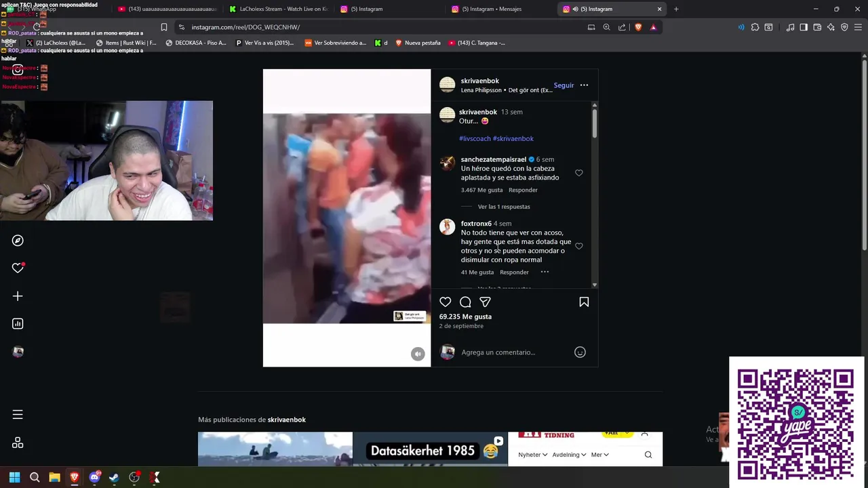Open the emoji picker in comment box
Screen dimensions: 868x488
tap(580, 352)
